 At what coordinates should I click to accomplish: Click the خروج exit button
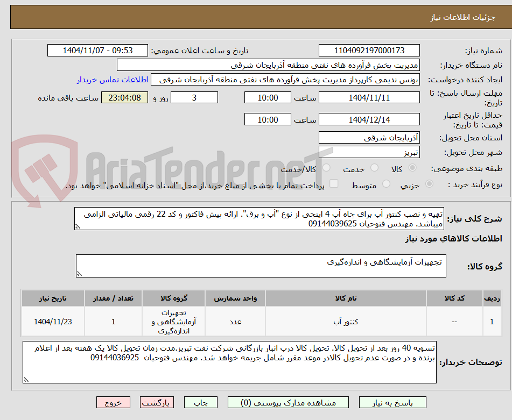pos(113,402)
